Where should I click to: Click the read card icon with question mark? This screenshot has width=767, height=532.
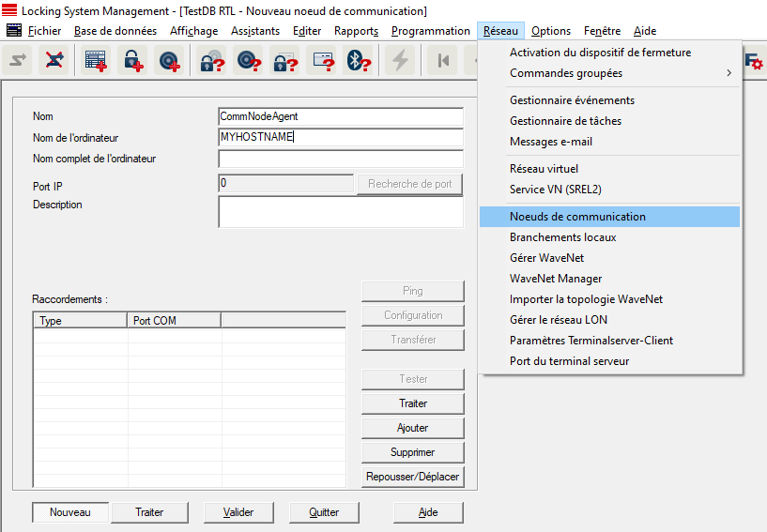coord(322,61)
